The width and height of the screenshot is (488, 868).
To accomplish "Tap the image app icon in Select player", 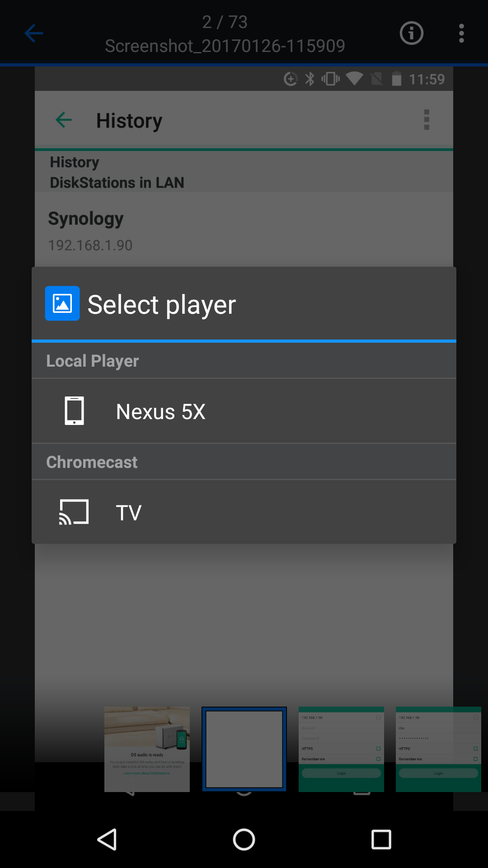I will (x=62, y=303).
